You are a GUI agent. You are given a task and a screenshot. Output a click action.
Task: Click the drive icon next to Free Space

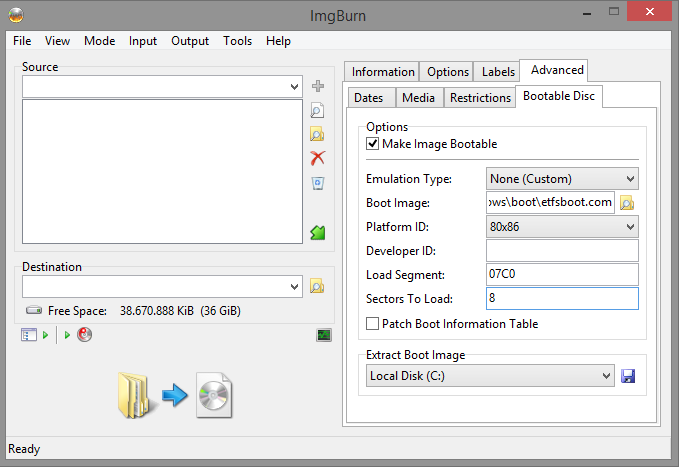[34, 310]
